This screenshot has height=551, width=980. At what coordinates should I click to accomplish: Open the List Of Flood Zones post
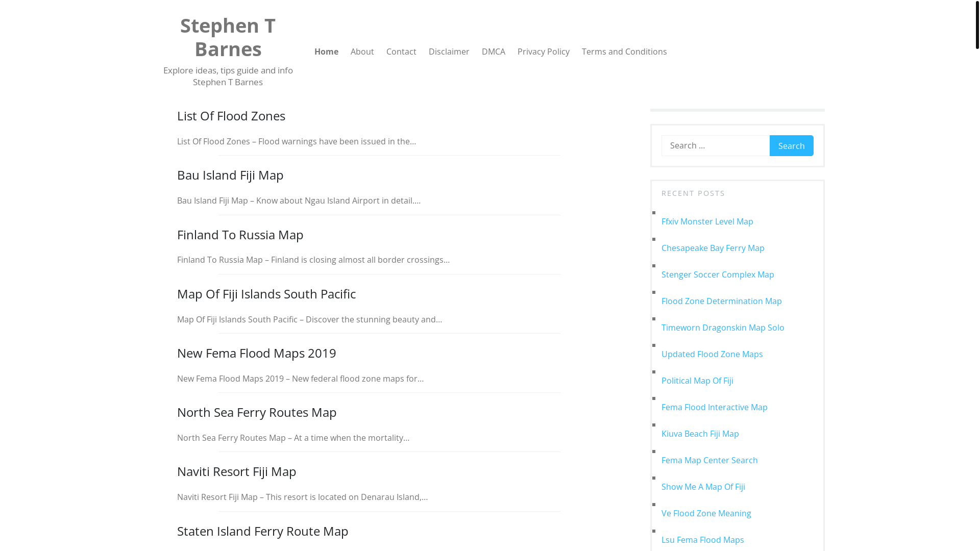click(x=231, y=116)
